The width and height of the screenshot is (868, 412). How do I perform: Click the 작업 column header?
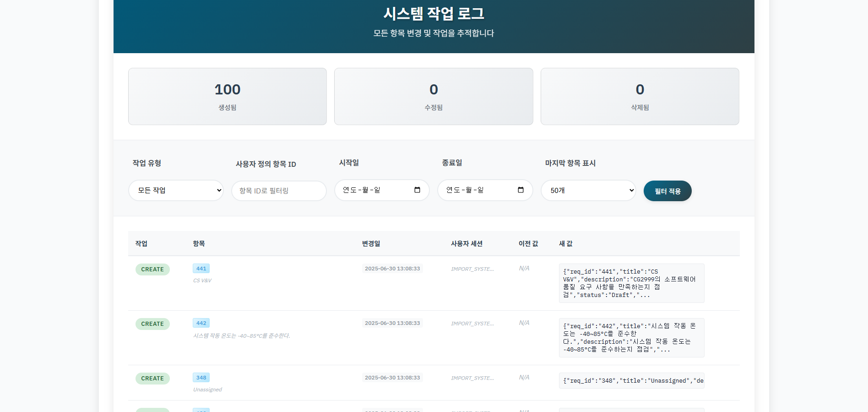(x=141, y=243)
